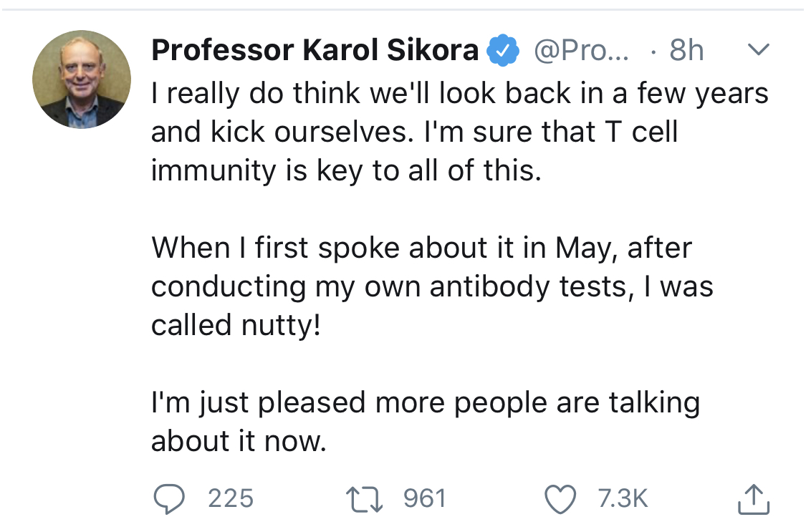The height and width of the screenshot is (532, 806).
Task: Open the share icon menu
Action: click(x=754, y=499)
